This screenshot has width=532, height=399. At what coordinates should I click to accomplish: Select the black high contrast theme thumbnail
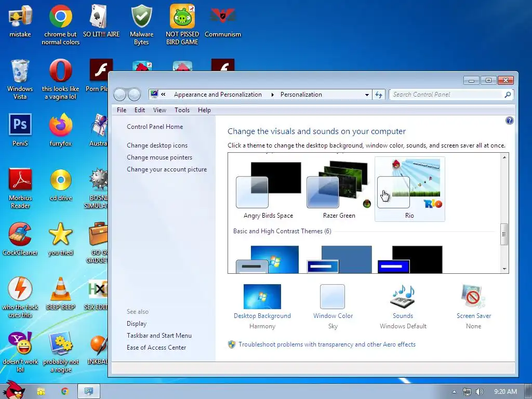point(410,259)
